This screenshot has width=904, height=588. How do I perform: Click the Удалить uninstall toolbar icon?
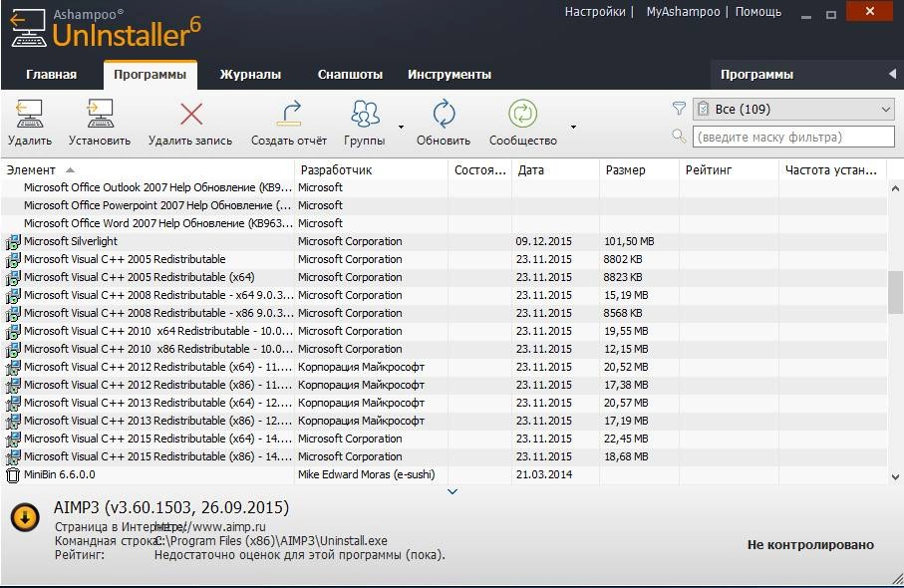coord(30,114)
